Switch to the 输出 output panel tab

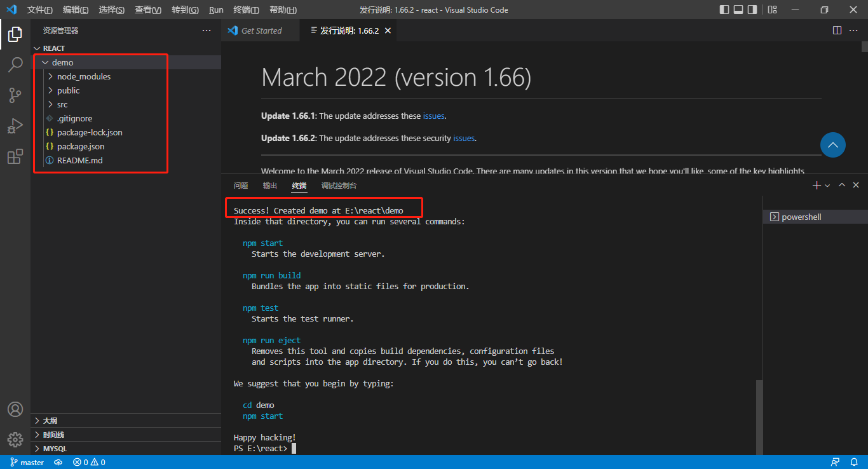pos(270,186)
